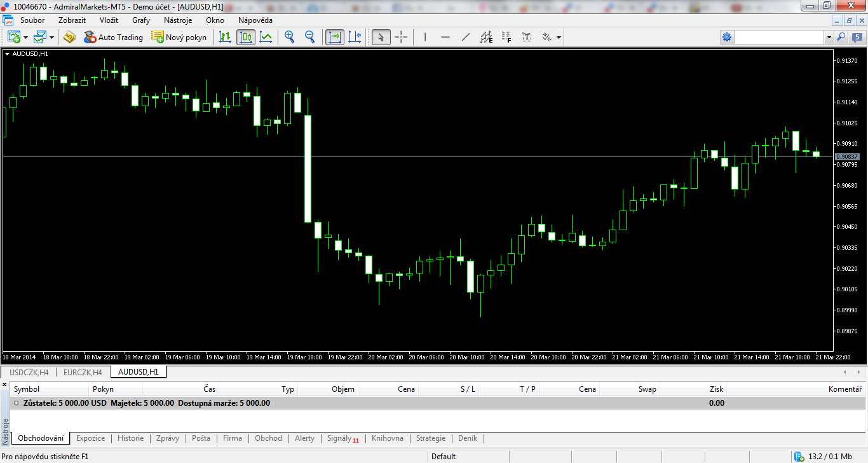Screen dimensions: 868x463
Task: Select the crosshair tool
Action: [x=401, y=37]
